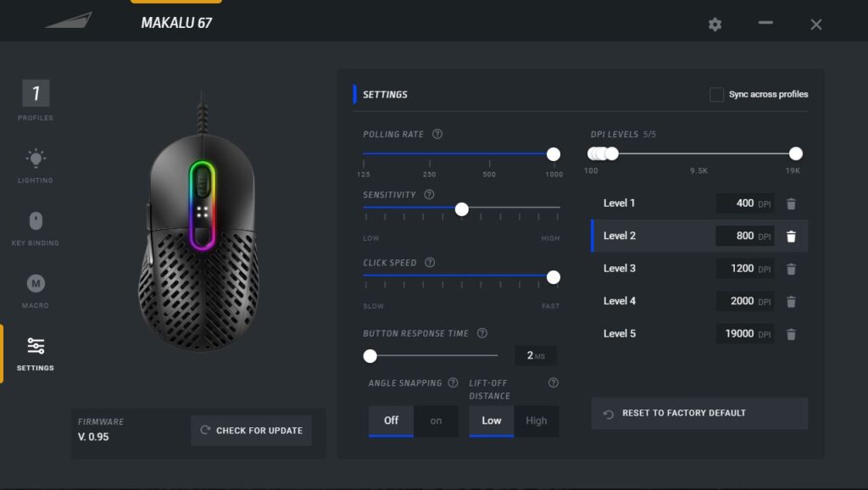Screen dimensions: 868x490
Task: Click Check for Update button
Action: [251, 431]
